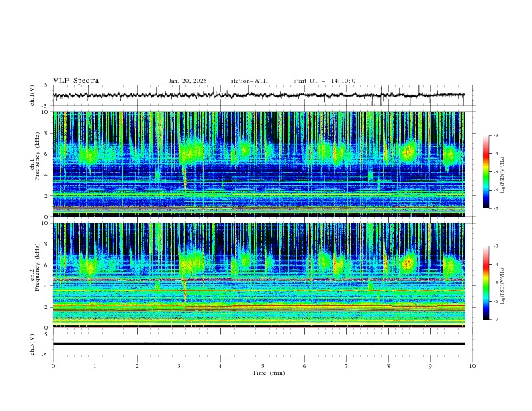
Task: Click time axis tick label '1'
Action: click(x=95, y=366)
